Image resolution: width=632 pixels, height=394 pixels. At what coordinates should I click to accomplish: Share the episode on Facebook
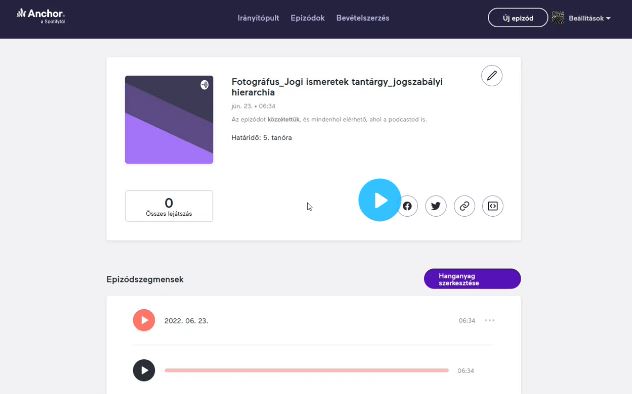point(407,206)
